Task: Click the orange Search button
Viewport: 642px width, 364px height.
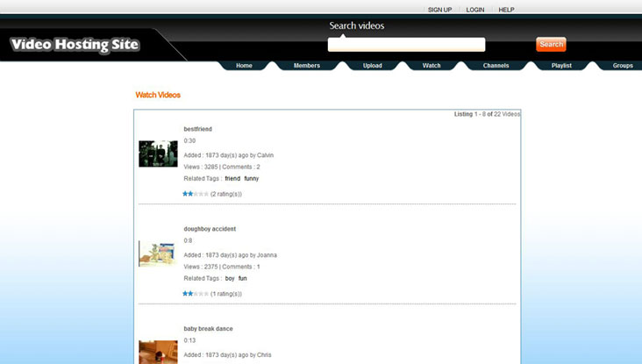Action: pyautogui.click(x=551, y=44)
